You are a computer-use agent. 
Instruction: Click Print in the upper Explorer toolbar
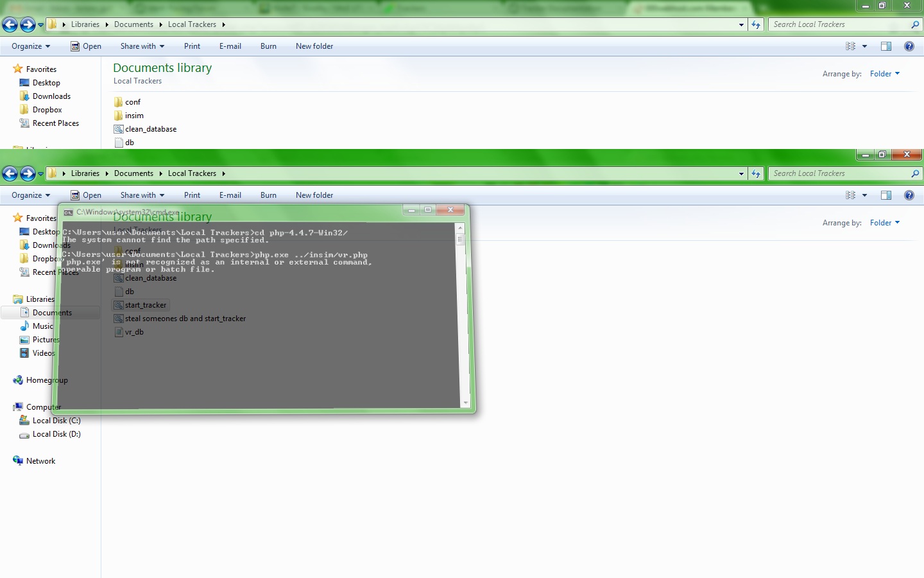[x=192, y=46]
